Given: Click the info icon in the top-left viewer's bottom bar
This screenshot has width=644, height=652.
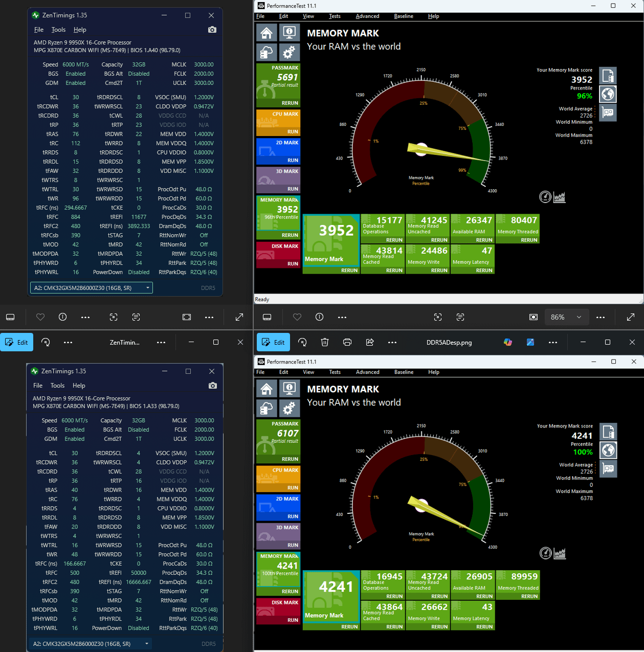Looking at the screenshot, I should click(63, 317).
